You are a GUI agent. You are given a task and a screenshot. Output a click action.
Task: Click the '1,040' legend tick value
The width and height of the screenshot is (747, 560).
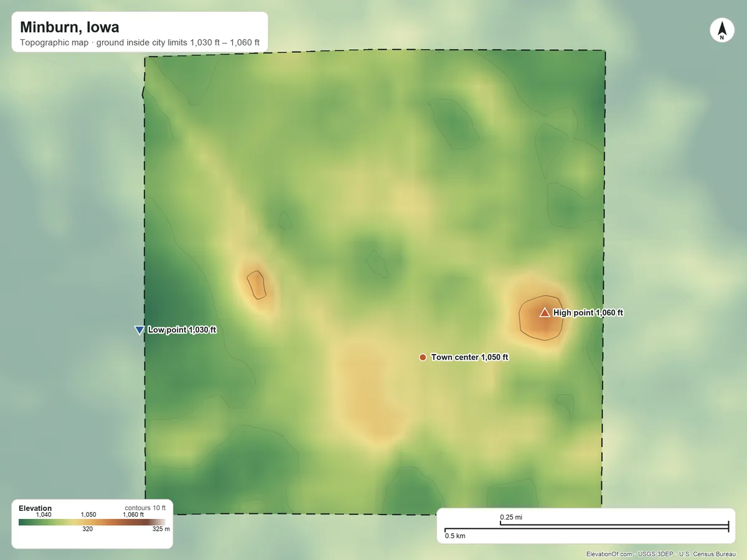[44, 515]
